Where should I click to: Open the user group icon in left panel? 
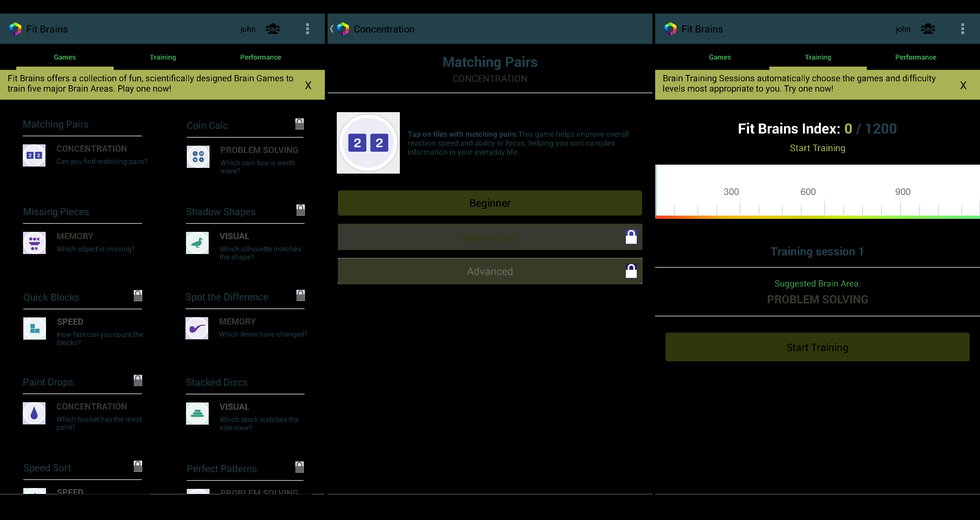tap(273, 29)
